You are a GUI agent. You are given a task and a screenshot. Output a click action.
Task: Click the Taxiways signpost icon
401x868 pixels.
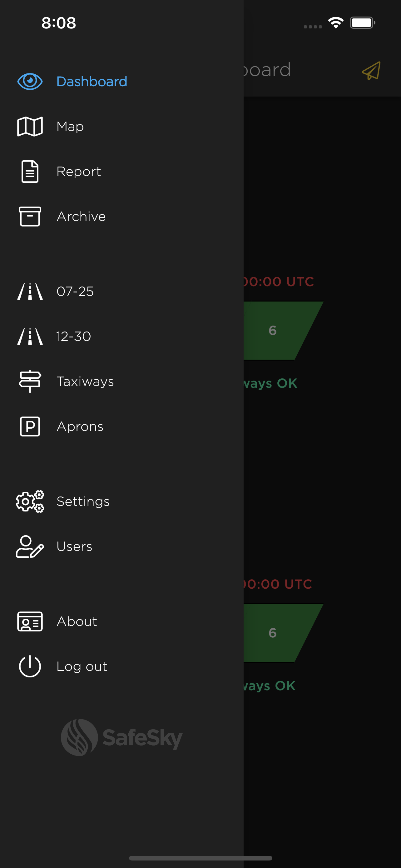(30, 381)
